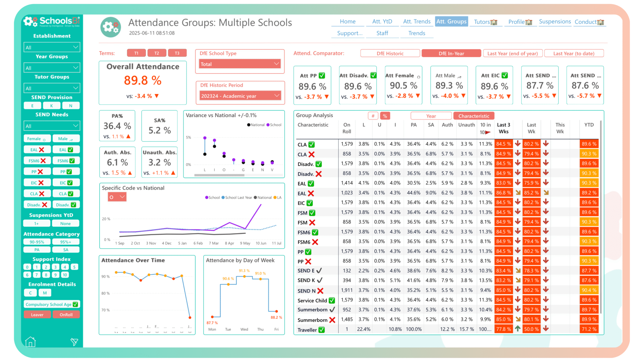644x362 pixels.
Task: Select the T2 term button
Action: [x=157, y=53]
